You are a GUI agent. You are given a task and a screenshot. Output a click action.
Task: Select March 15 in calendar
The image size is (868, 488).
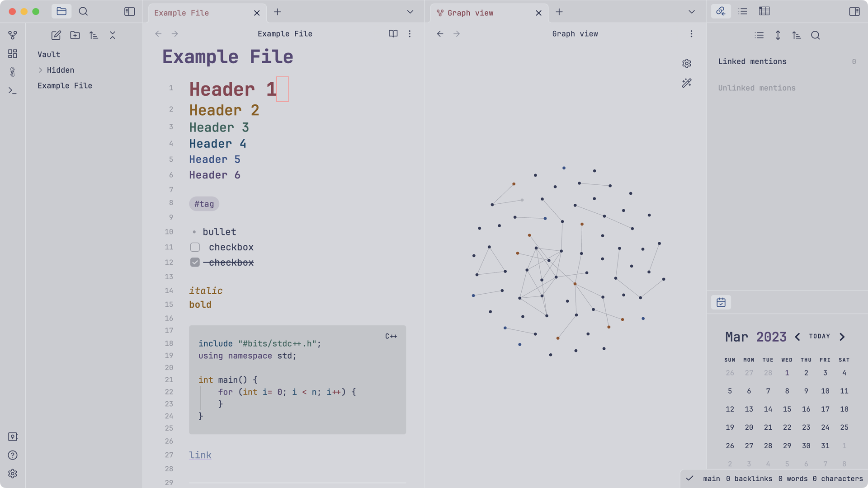point(787,409)
